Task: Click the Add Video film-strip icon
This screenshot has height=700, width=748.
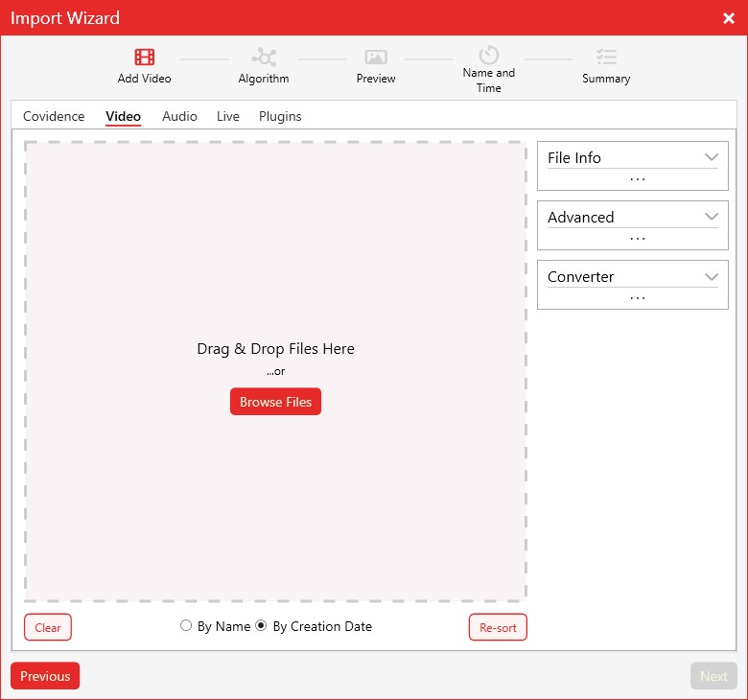Action: tap(144, 57)
